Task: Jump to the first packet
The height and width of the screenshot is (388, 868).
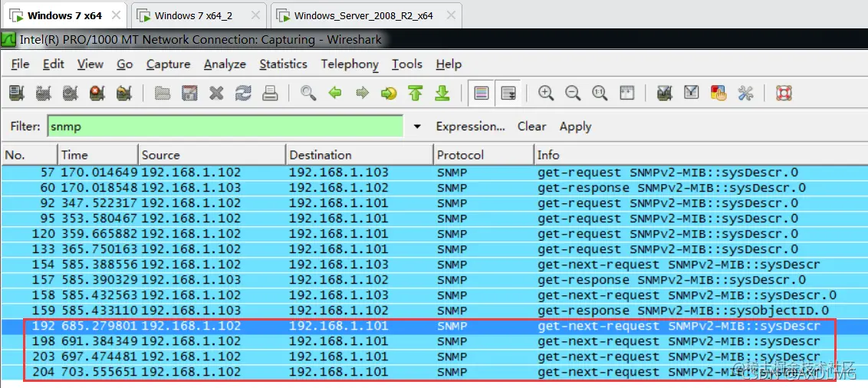Action: [x=415, y=93]
